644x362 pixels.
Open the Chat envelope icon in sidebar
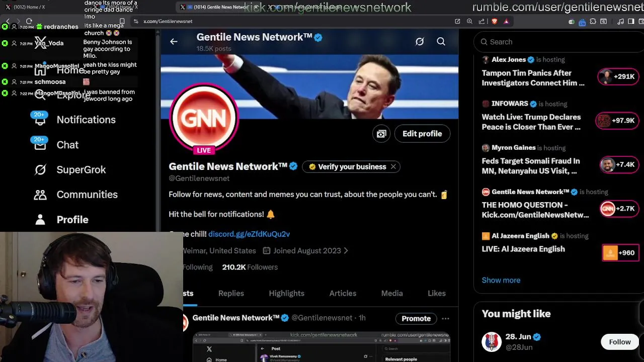(x=40, y=145)
